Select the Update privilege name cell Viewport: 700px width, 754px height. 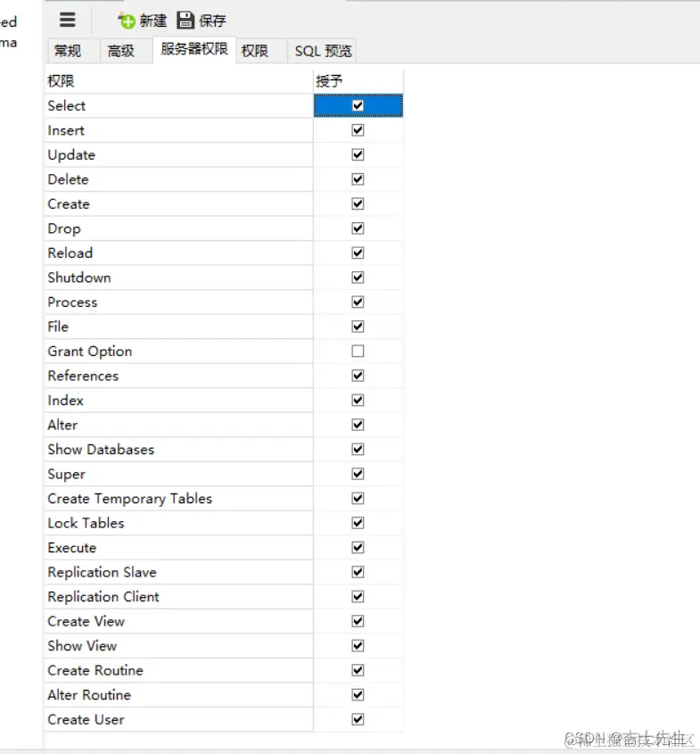click(x=178, y=154)
